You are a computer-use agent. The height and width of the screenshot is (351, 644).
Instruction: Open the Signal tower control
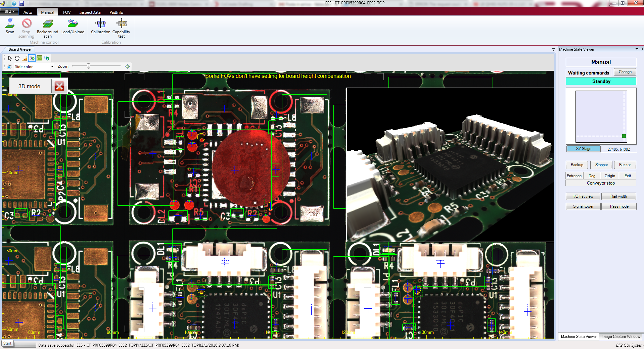click(x=583, y=206)
